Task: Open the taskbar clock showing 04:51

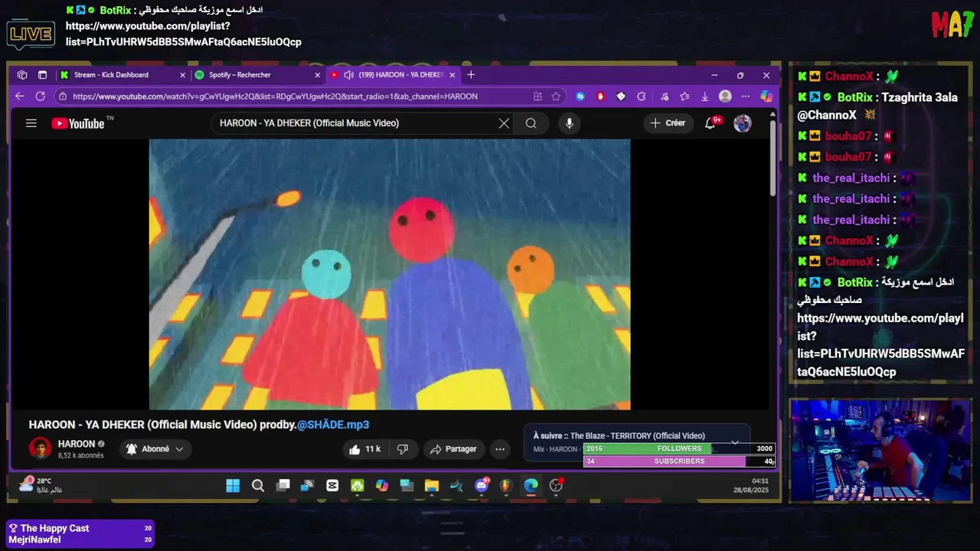Action: click(750, 486)
